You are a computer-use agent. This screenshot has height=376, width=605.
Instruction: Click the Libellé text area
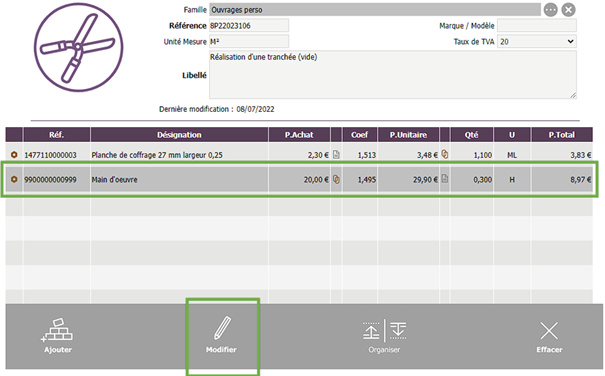(393, 75)
